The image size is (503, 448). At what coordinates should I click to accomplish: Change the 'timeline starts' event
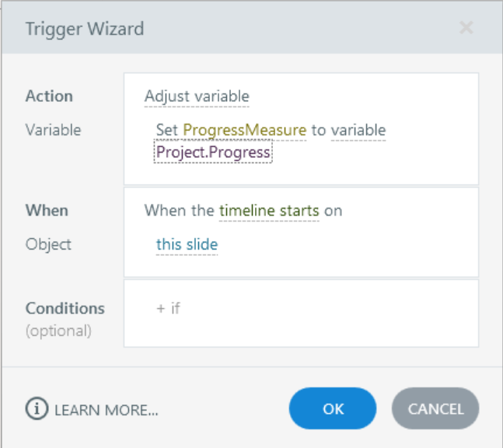point(269,210)
